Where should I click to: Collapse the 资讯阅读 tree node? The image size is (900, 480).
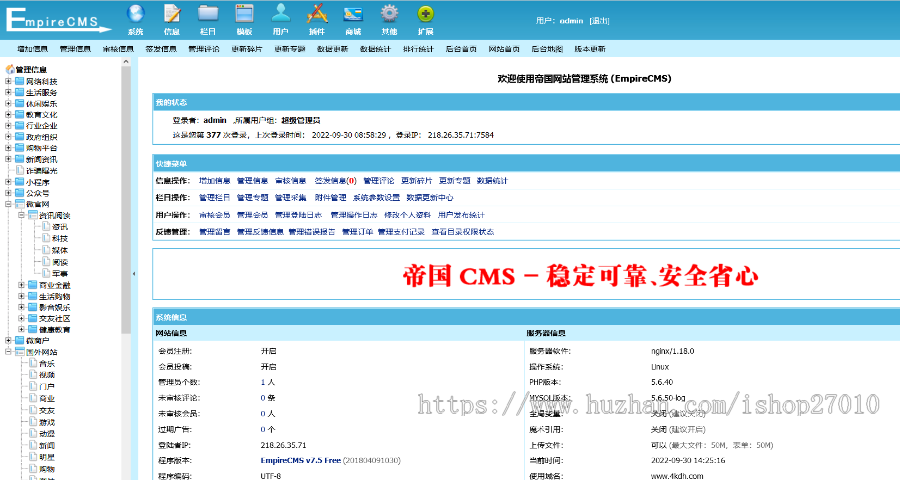pyautogui.click(x=21, y=215)
